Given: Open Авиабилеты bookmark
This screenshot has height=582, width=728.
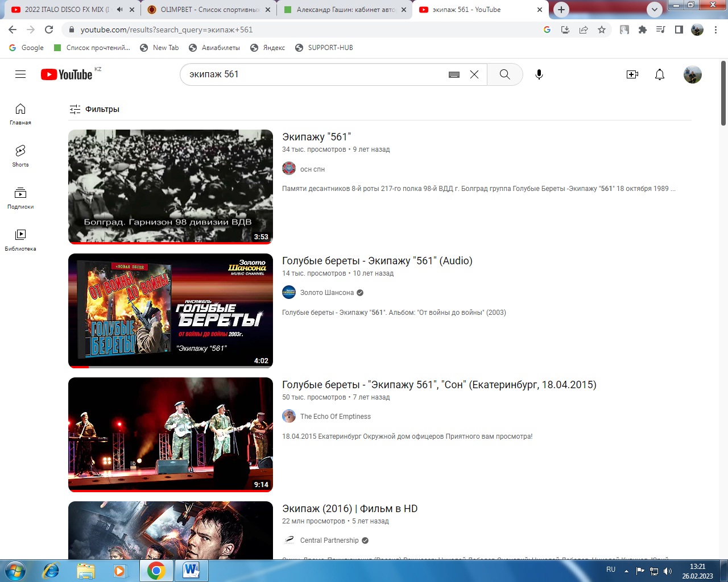Looking at the screenshot, I should (x=214, y=48).
